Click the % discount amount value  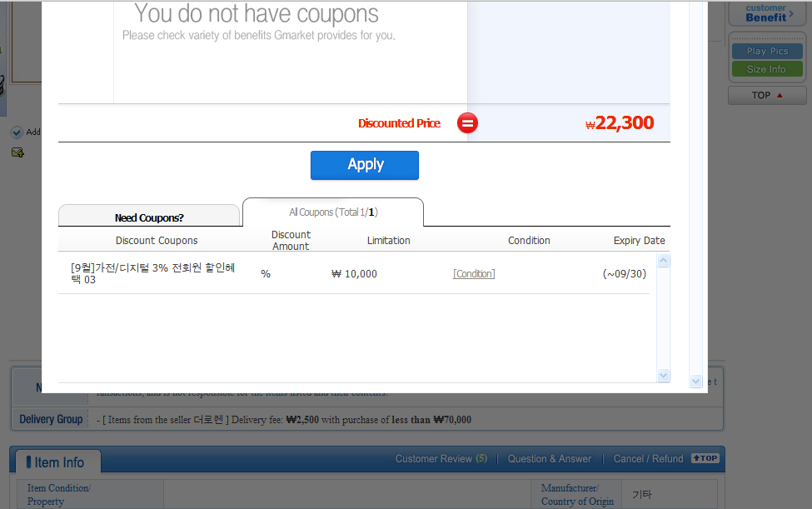(x=266, y=274)
